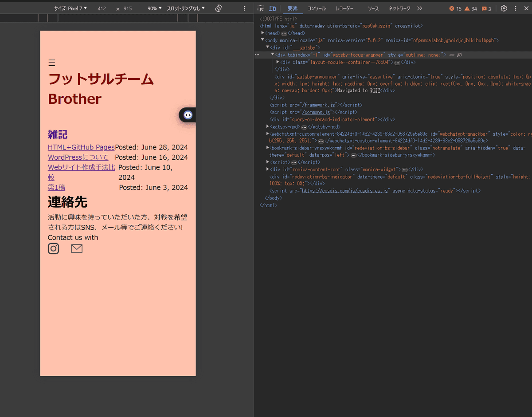Toggle the device toolbar icon

tap(272, 8)
